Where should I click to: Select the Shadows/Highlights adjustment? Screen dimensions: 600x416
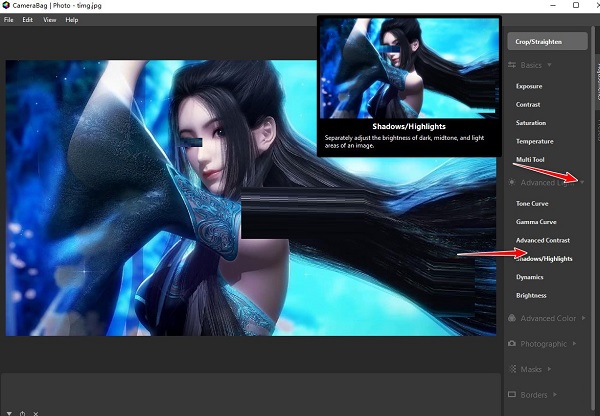pyautogui.click(x=544, y=259)
